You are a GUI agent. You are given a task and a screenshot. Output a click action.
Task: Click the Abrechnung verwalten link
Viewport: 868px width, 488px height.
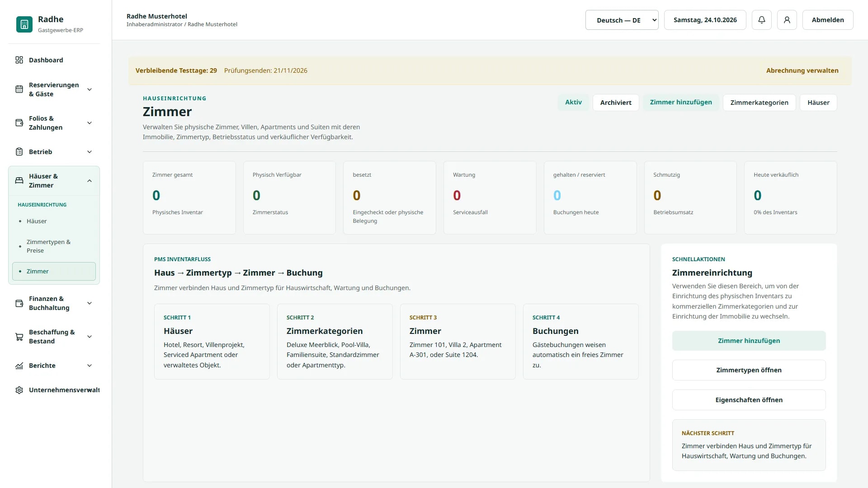(802, 70)
